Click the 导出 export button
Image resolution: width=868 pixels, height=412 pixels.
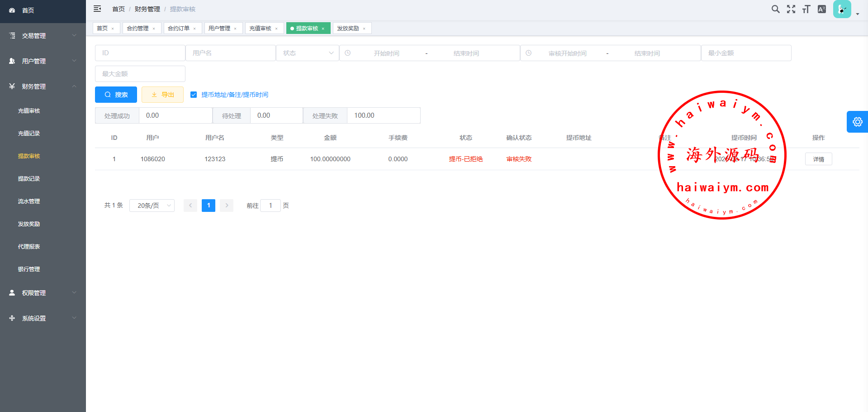pyautogui.click(x=162, y=95)
